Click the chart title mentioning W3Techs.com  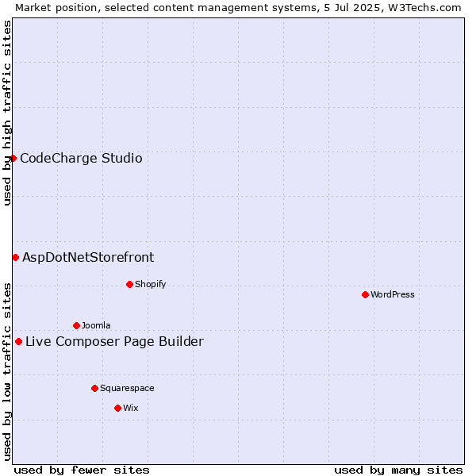pos(238,8)
